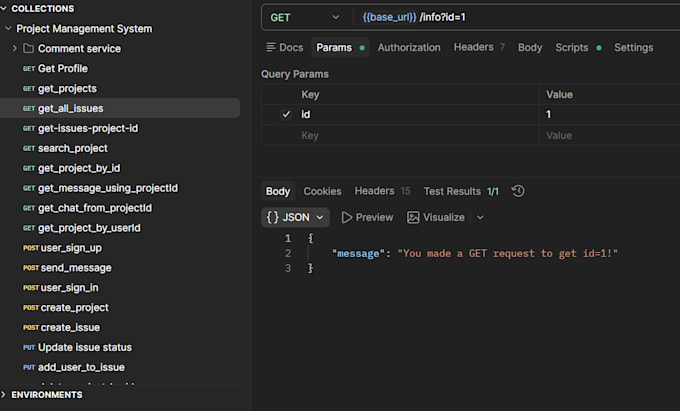Click the Preview button

click(367, 217)
